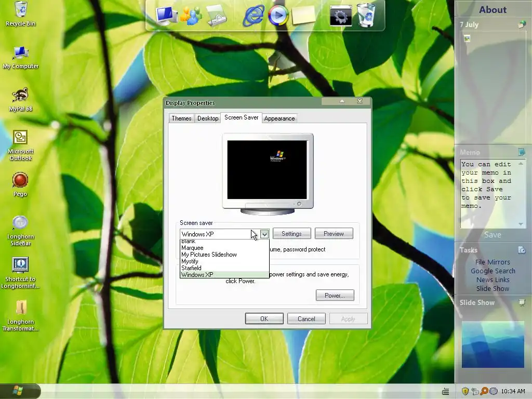Open Shortcut to Longhorninf desktop icon

pos(20,273)
